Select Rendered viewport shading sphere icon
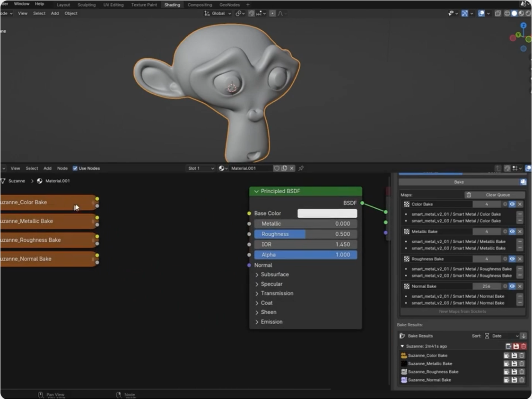Screen dimensions: 532x399 [527, 14]
